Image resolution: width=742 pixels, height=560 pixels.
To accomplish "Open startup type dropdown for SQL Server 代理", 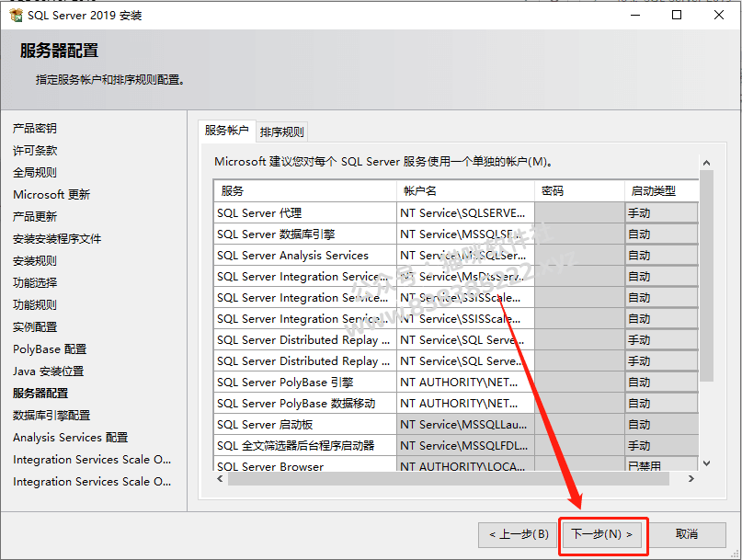I will point(662,213).
